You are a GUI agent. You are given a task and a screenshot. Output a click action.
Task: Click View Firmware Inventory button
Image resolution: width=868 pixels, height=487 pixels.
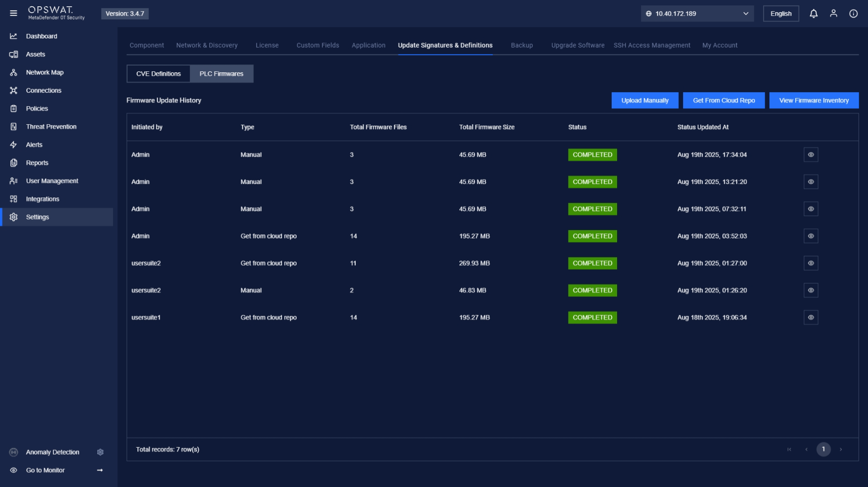pyautogui.click(x=814, y=100)
